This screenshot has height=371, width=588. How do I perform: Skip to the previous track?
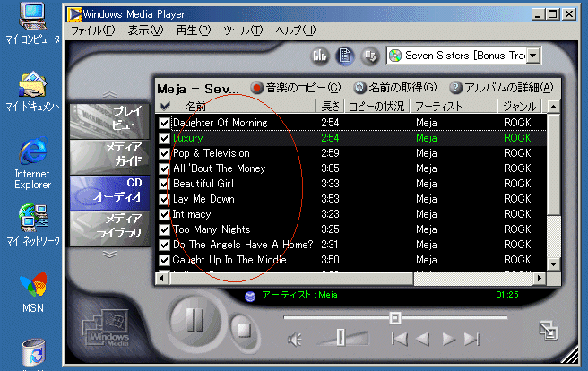[400, 339]
